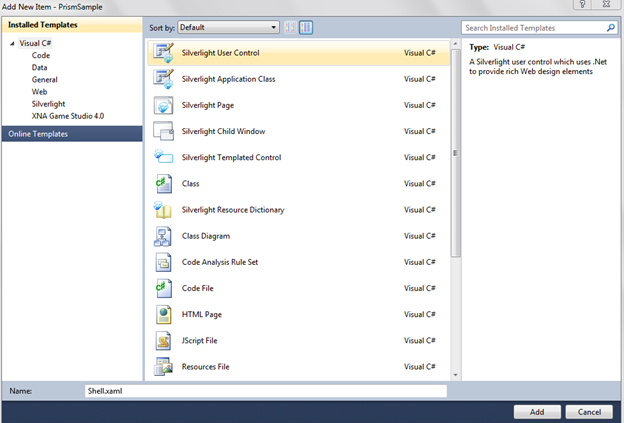Select the Silverlight Page text label
The height and width of the screenshot is (423, 624).
(208, 105)
